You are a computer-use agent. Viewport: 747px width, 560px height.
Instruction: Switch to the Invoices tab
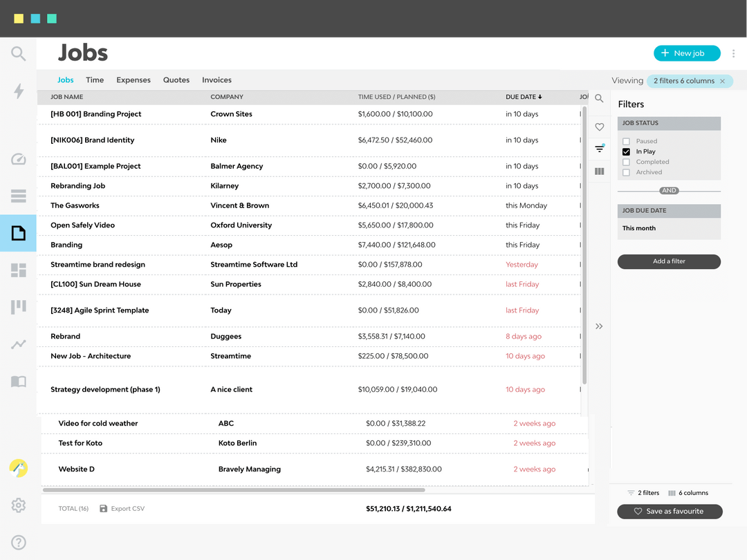pyautogui.click(x=216, y=80)
